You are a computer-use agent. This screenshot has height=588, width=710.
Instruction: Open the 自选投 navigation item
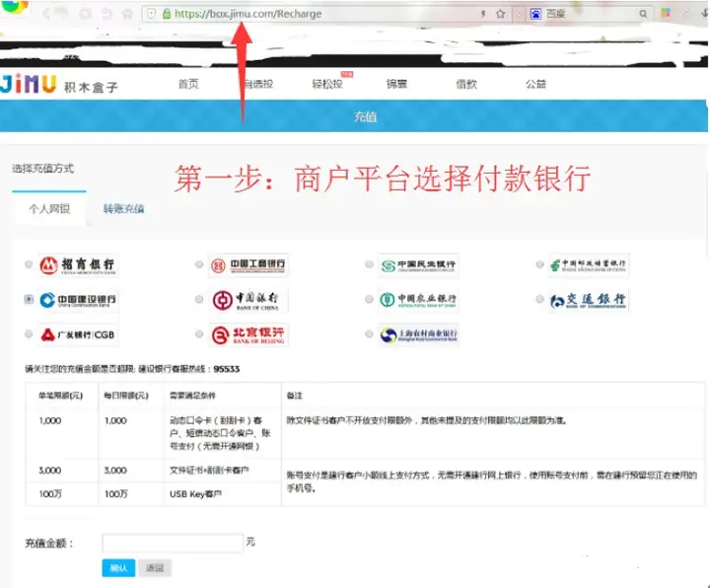pyautogui.click(x=258, y=84)
